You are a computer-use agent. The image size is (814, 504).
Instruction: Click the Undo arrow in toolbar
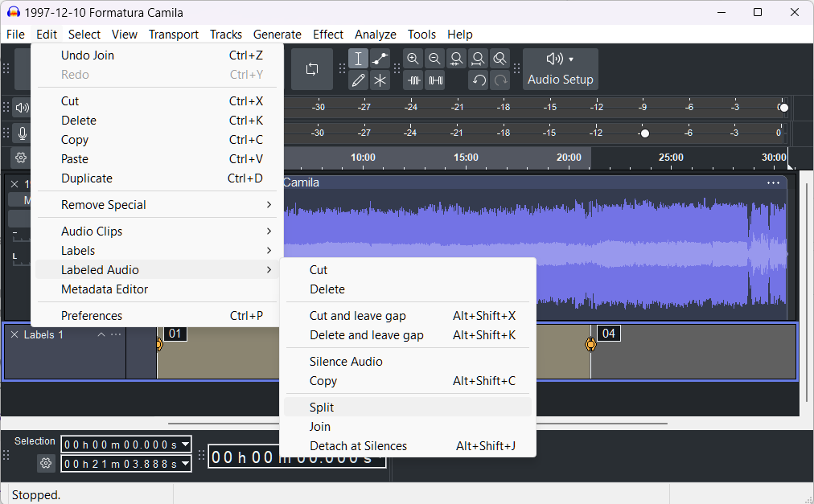[x=479, y=80]
